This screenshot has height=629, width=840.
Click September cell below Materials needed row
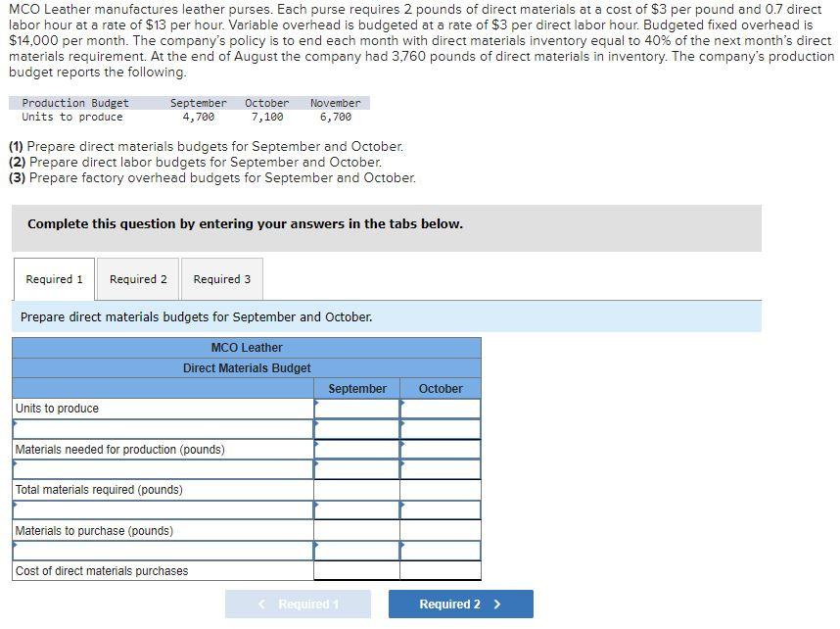pos(356,469)
